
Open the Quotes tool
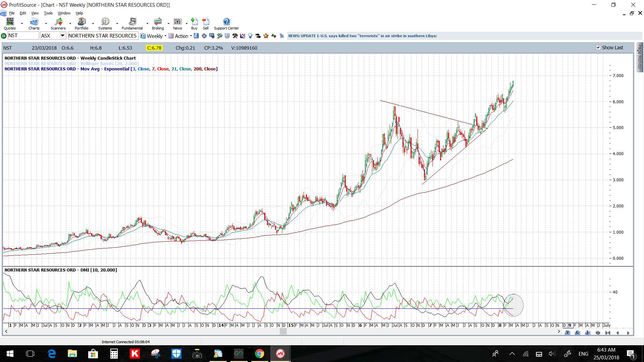pos(10,24)
